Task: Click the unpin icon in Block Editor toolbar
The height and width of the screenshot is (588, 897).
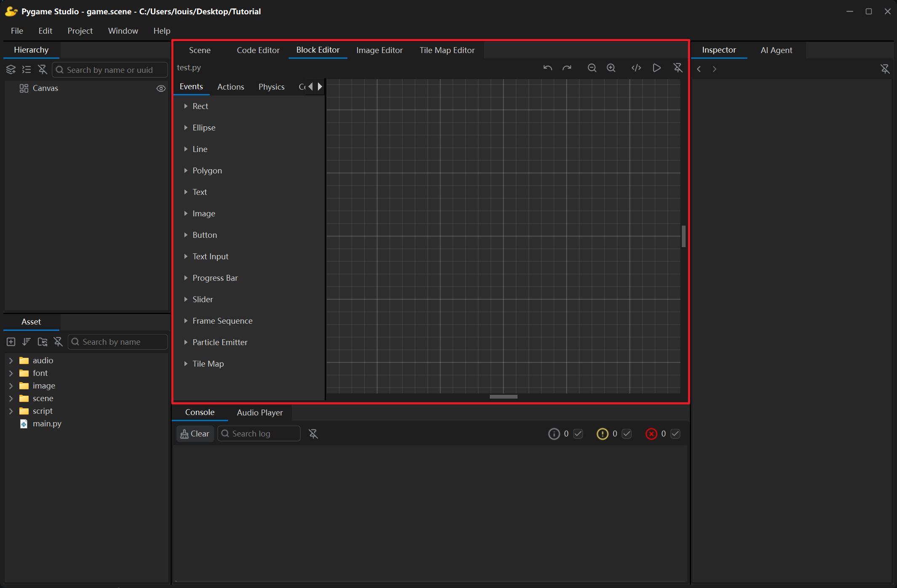Action: pos(678,68)
